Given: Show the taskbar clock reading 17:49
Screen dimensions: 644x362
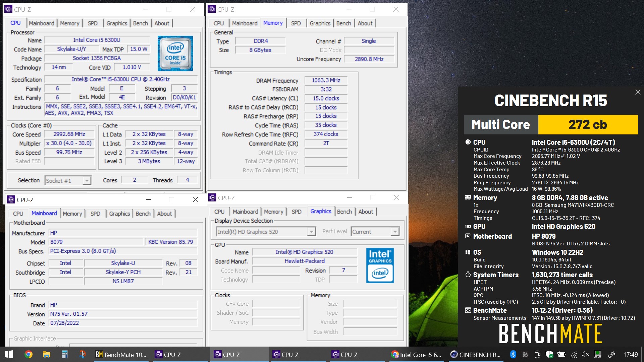Looking at the screenshot, I should (630, 354).
